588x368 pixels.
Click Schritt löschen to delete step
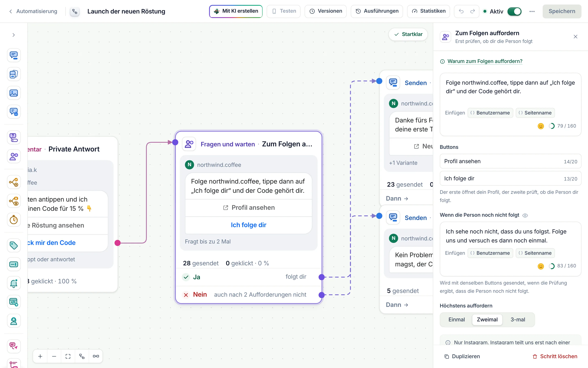pos(555,356)
